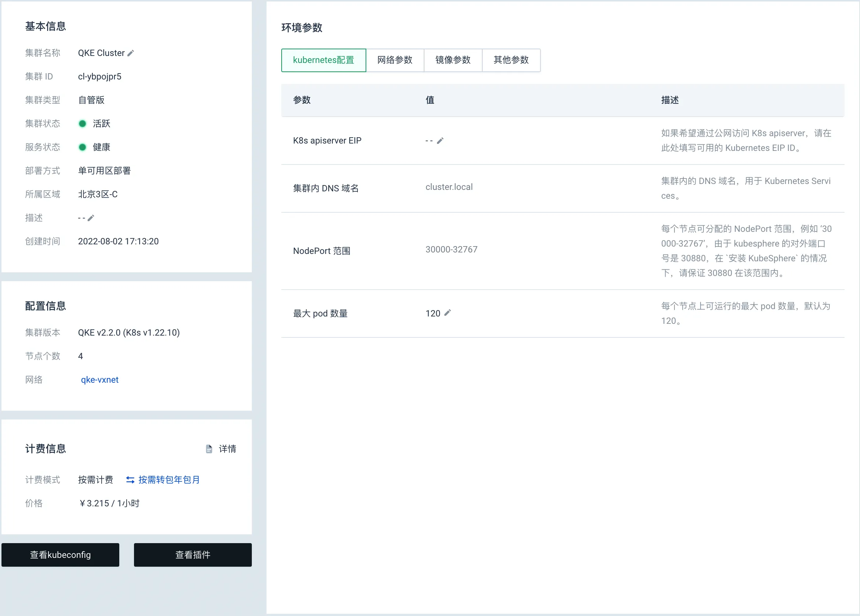Edit the max pod count 120 value
Image resolution: width=860 pixels, height=616 pixels.
(447, 313)
